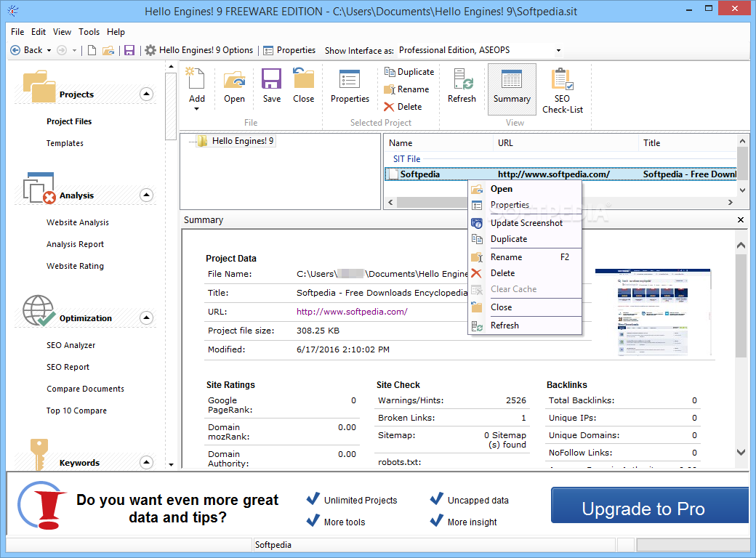Image resolution: width=756 pixels, height=558 pixels.
Task: Click the Projects folder sidebar icon
Action: pyautogui.click(x=39, y=86)
